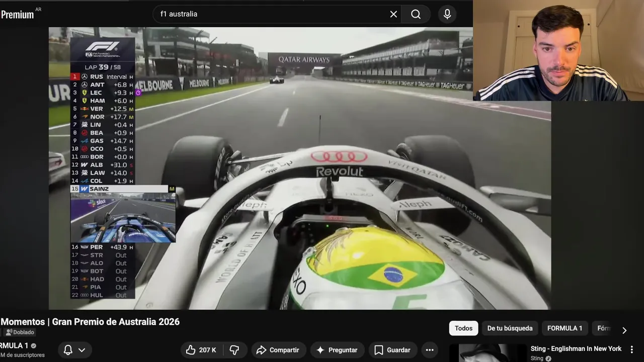
Task: Click the Preguntar button
Action: click(337, 350)
